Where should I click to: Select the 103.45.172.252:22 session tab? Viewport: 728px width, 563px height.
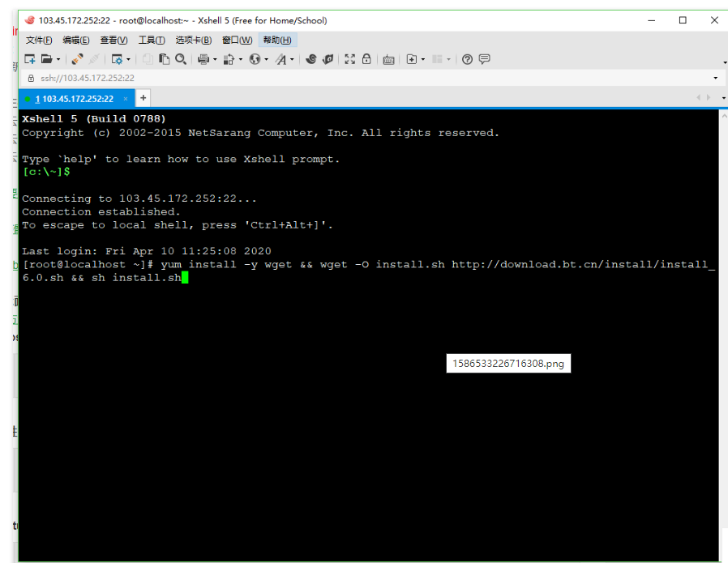(75, 99)
